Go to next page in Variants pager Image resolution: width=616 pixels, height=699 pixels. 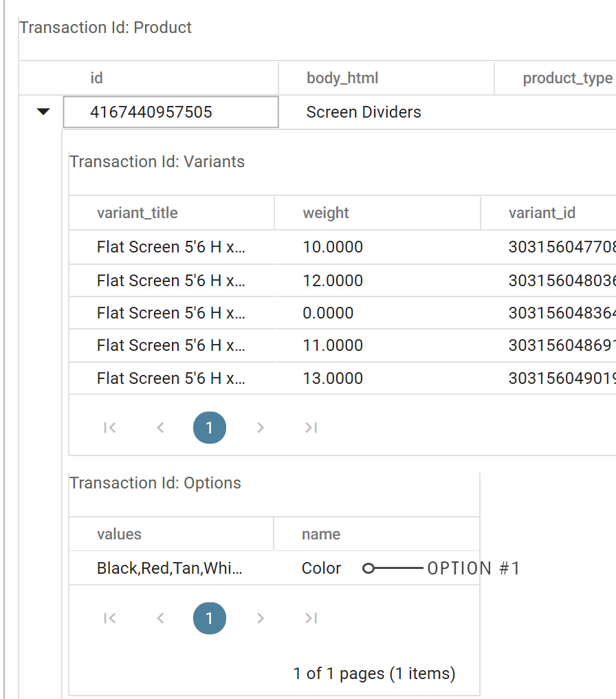pos(260,428)
